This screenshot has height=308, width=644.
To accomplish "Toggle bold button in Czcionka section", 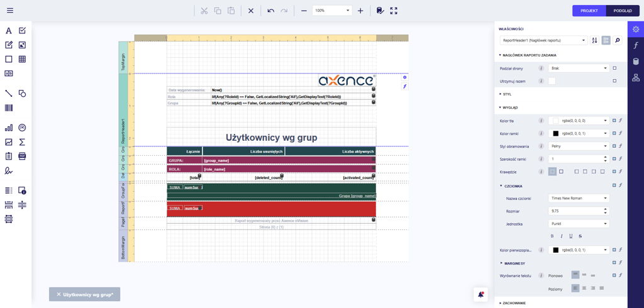I will coord(552,236).
